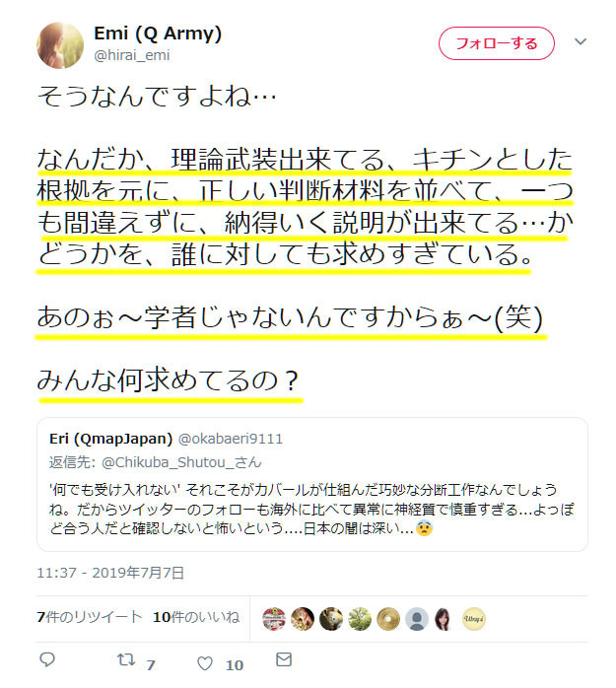The image size is (616, 688).
Task: Click the green plant liker avatar
Action: [360, 619]
